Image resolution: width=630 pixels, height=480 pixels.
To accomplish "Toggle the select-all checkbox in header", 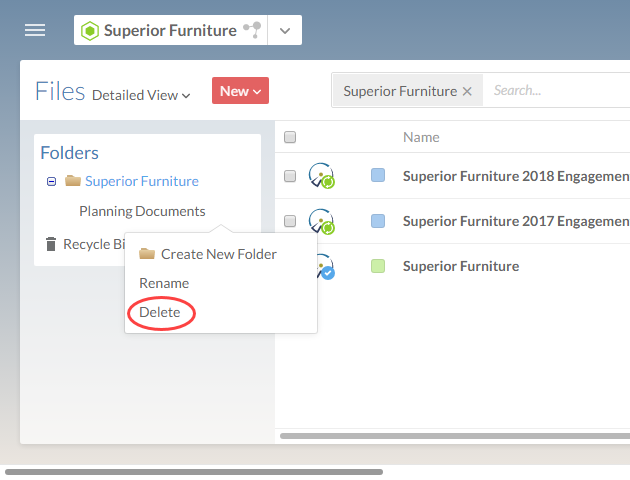I will [290, 137].
